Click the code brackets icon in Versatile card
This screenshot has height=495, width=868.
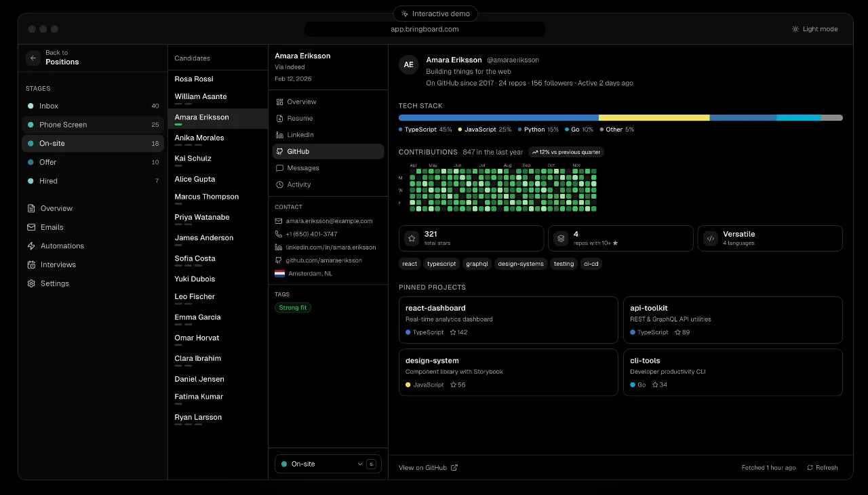(x=711, y=239)
